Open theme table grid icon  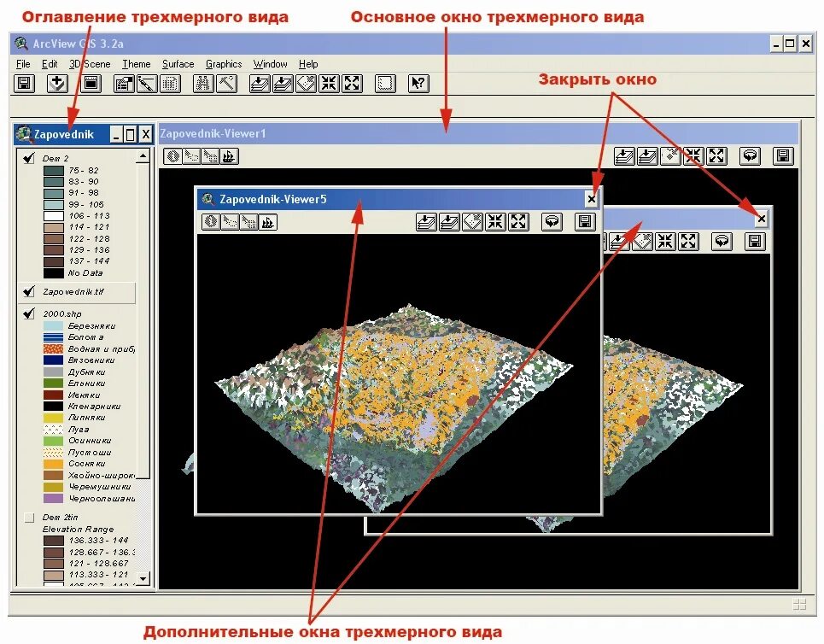point(170,83)
